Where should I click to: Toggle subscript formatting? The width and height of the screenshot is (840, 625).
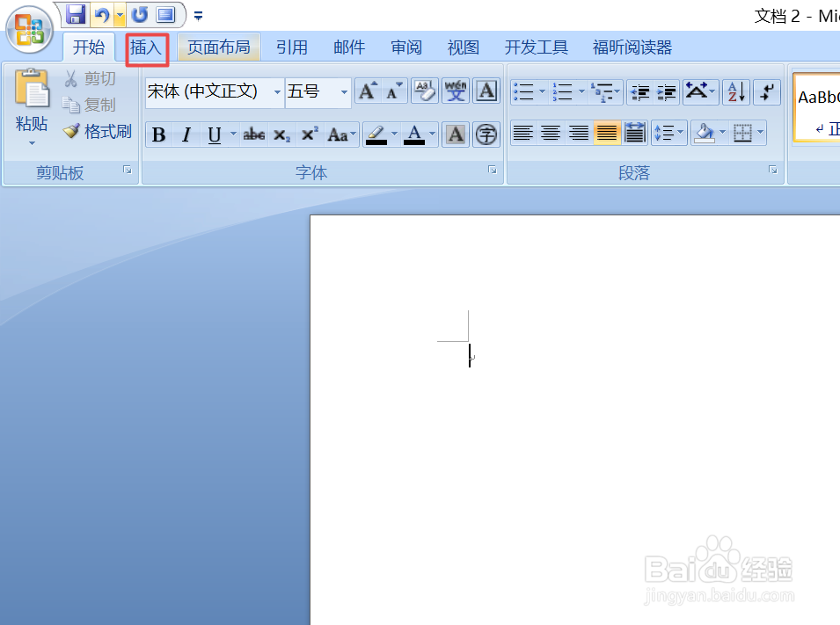coord(281,134)
